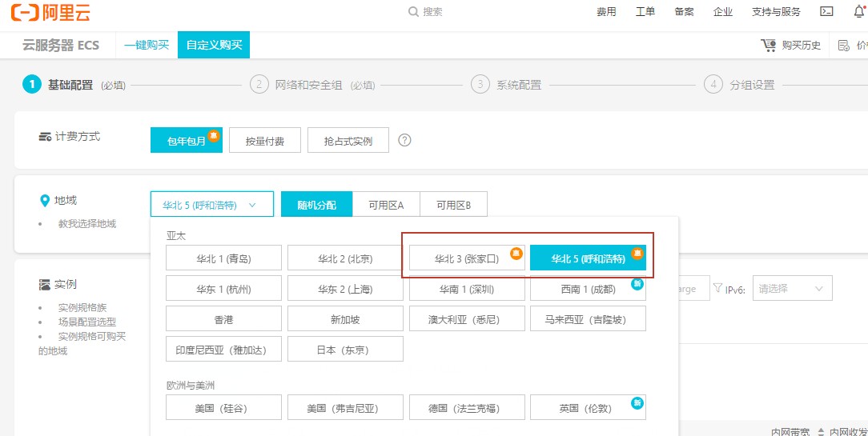868x436 pixels.
Task: Click the search magnifier icon
Action: coord(413,12)
